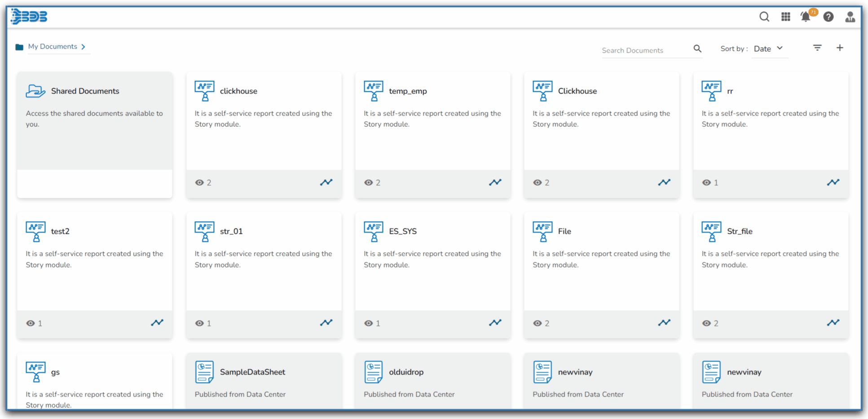Click the eye views icon on File card
The image size is (868, 419).
(x=537, y=323)
